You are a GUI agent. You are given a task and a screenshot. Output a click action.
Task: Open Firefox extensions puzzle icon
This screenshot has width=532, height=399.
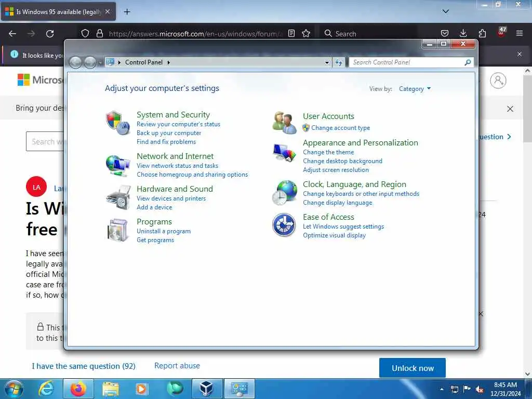coord(482,33)
